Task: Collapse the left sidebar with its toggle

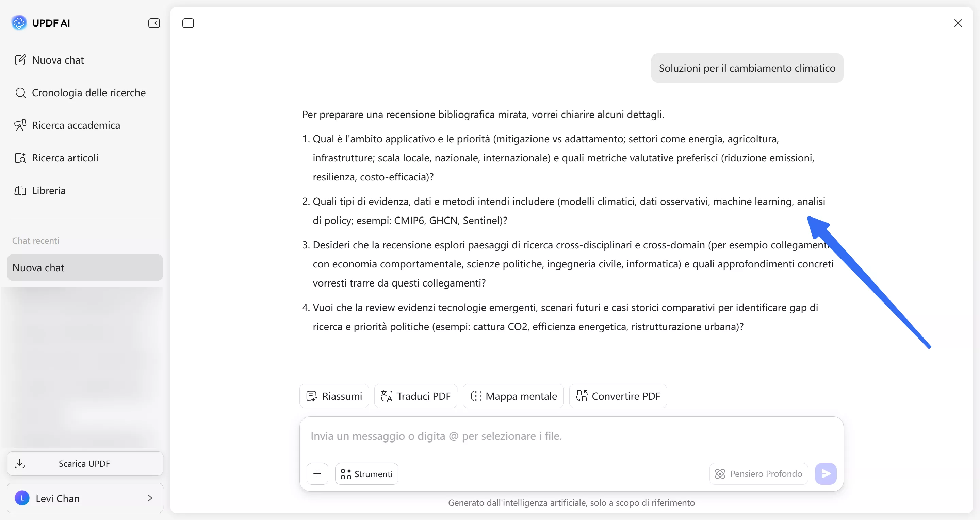Action: tap(154, 23)
